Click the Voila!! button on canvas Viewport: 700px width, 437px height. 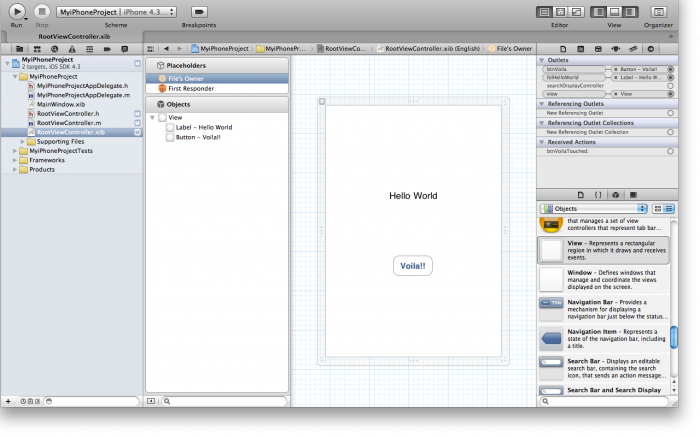pyautogui.click(x=412, y=266)
